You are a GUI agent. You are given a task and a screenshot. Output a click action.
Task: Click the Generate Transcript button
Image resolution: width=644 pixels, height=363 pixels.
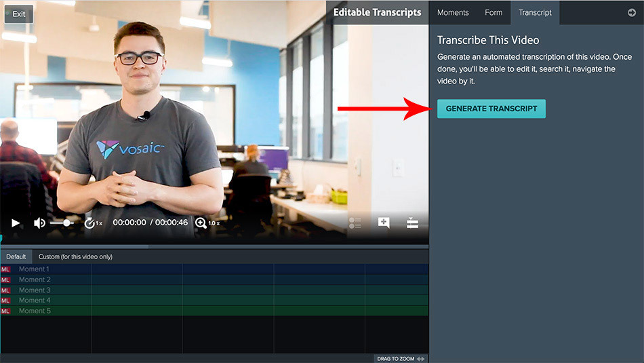click(491, 109)
